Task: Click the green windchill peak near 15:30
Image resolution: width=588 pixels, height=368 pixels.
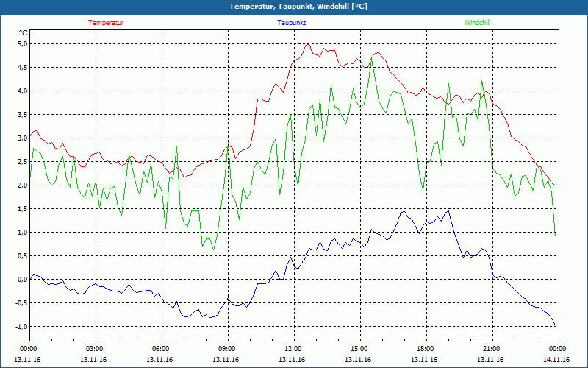Action: [x=371, y=60]
